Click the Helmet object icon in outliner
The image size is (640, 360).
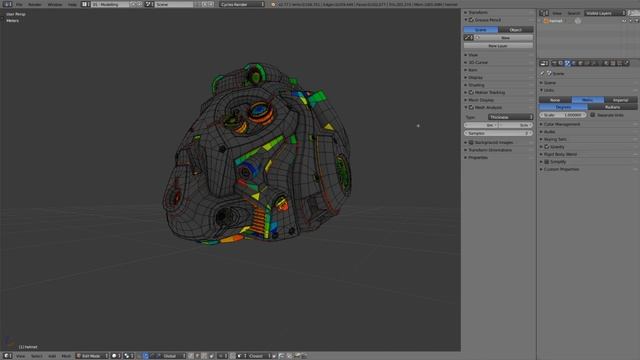click(x=546, y=21)
